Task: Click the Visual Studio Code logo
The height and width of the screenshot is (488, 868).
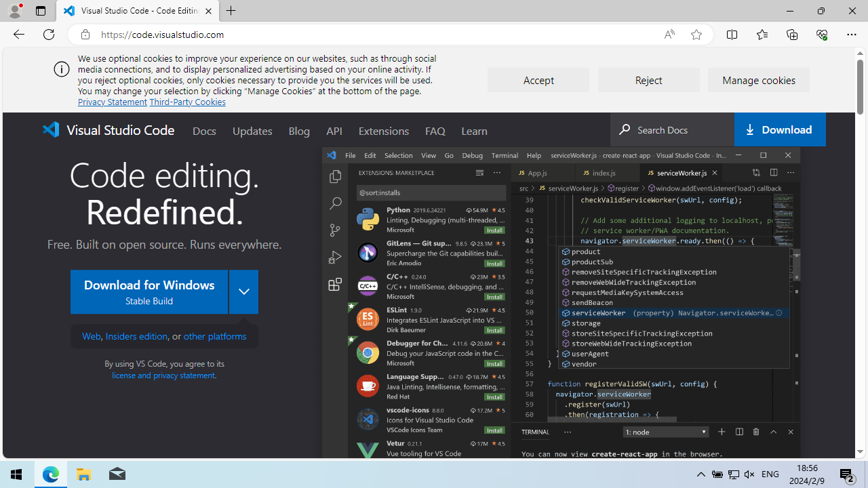Action: click(x=108, y=129)
